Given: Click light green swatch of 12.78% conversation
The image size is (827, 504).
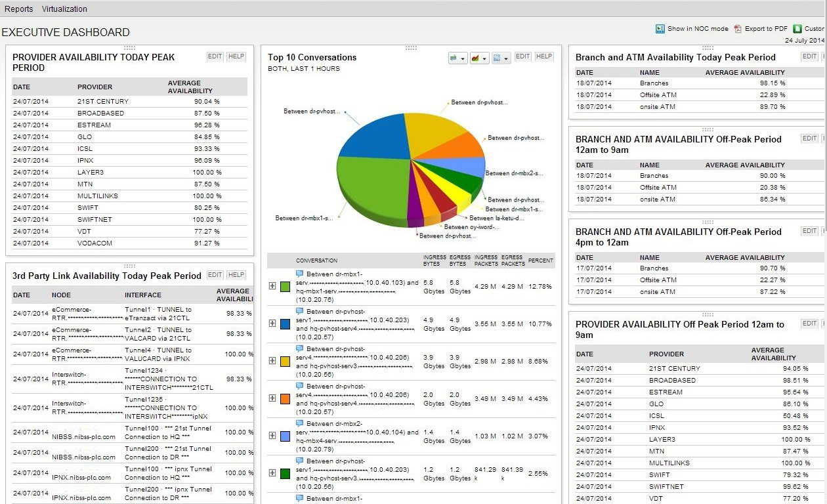Looking at the screenshot, I should coord(286,287).
